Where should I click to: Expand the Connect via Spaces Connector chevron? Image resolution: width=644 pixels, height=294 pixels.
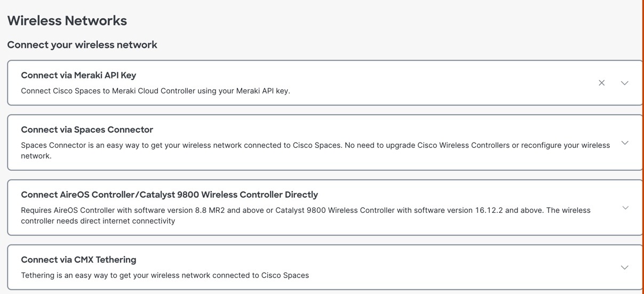[x=625, y=142]
